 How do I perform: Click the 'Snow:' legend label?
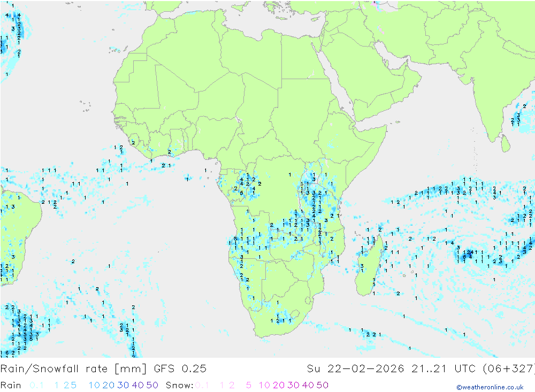tap(179, 385)
